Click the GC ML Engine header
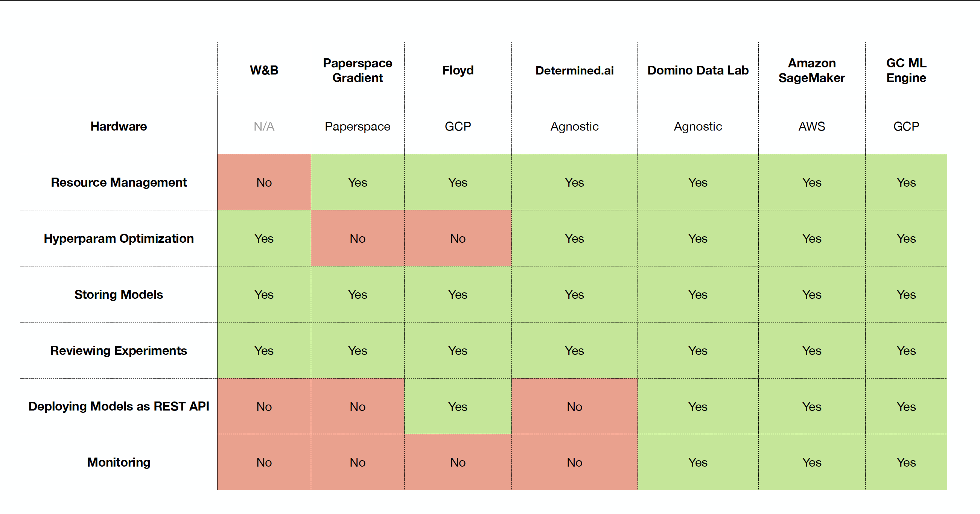Screen dimensions: 980x514 point(906,70)
